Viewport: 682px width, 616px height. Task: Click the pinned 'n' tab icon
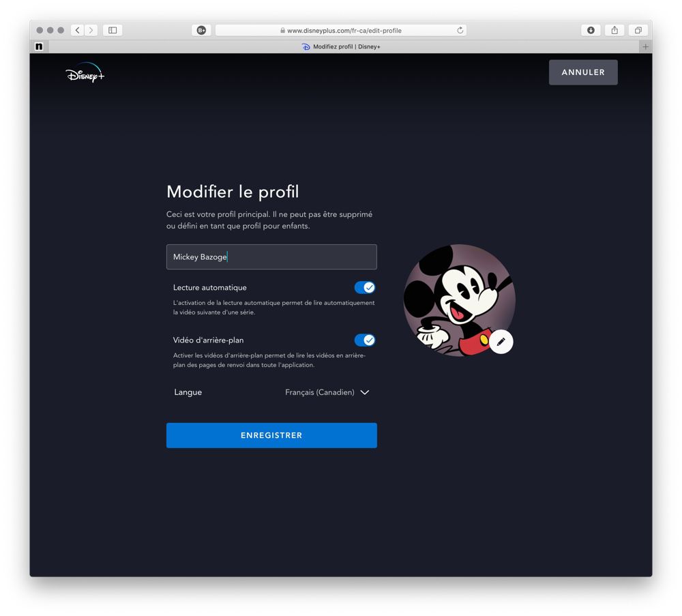(x=39, y=46)
